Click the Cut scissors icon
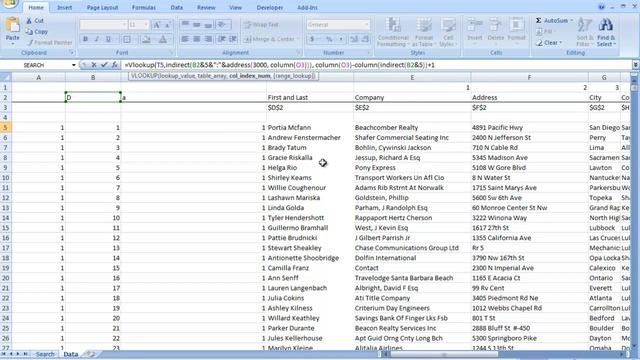Viewport: 640px width, 360px height. point(29,20)
